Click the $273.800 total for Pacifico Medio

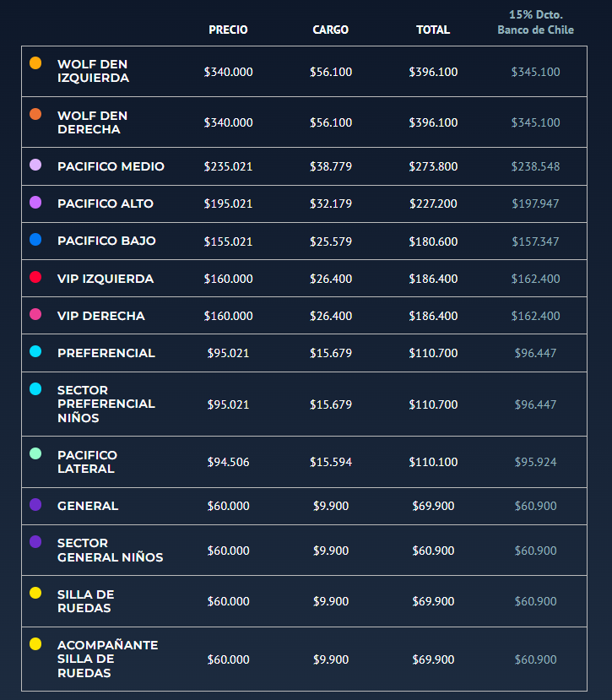pyautogui.click(x=433, y=166)
